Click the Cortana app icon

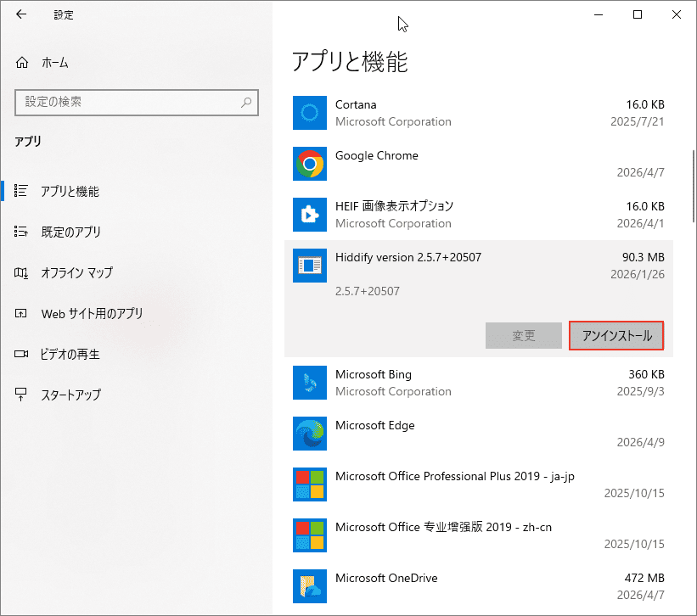(x=309, y=113)
